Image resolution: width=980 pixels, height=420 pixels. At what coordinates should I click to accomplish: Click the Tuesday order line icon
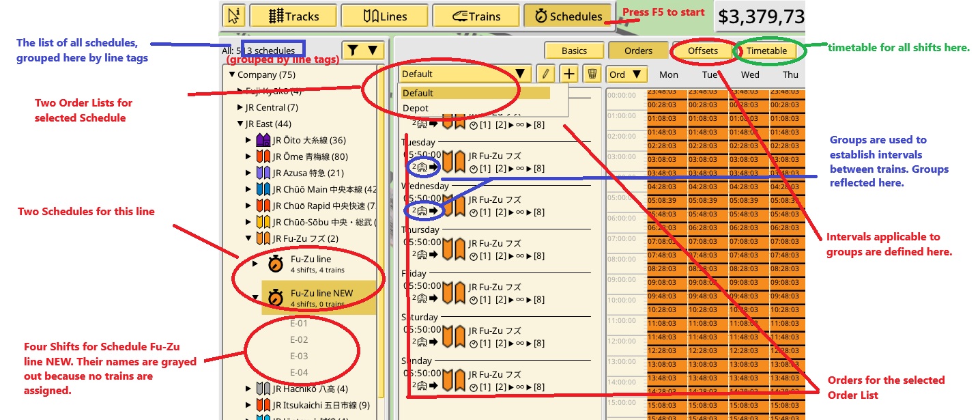(454, 162)
